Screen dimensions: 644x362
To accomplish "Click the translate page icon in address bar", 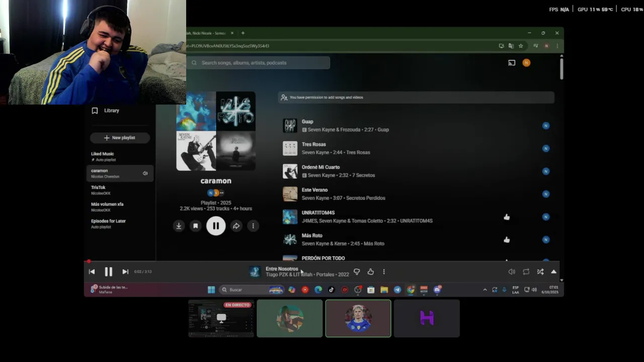I will tap(511, 46).
